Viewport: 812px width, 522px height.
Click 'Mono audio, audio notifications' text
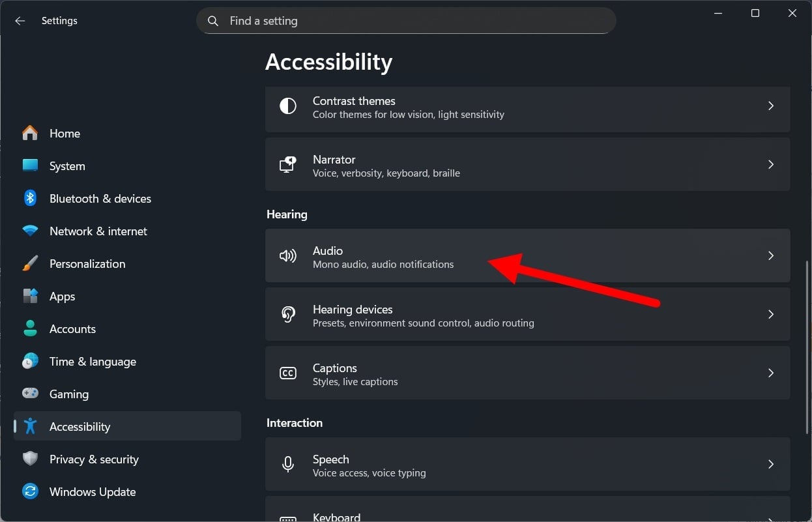383,265
